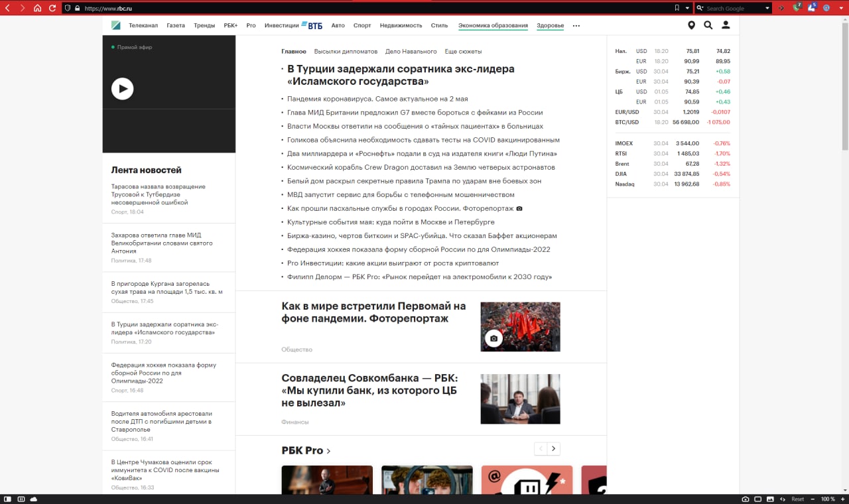849x504 pixels.
Task: Click the cloud sync icon
Action: point(34,499)
